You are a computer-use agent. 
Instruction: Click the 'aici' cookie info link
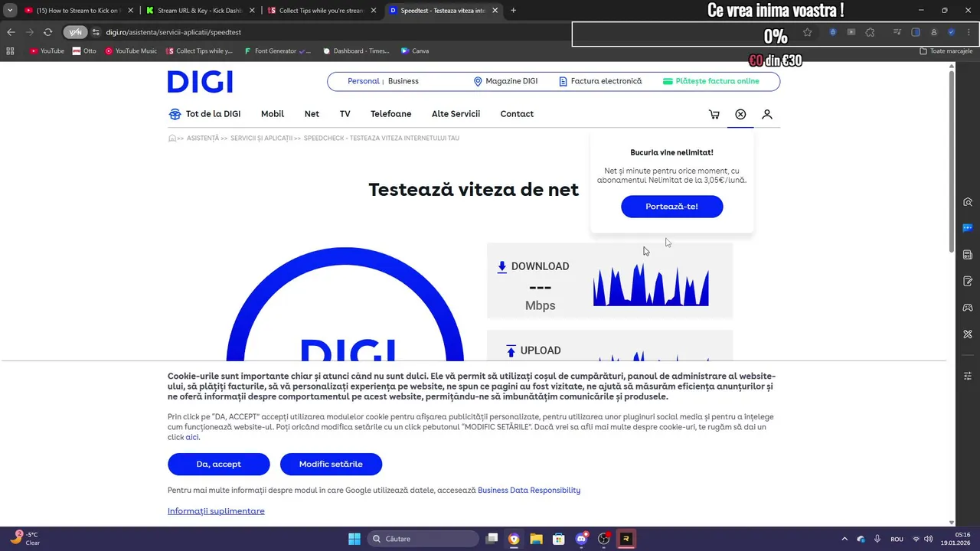(192, 438)
